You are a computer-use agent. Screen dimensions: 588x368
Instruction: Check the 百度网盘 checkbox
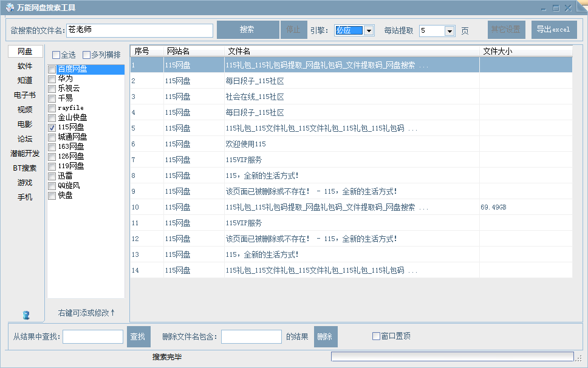(52, 69)
